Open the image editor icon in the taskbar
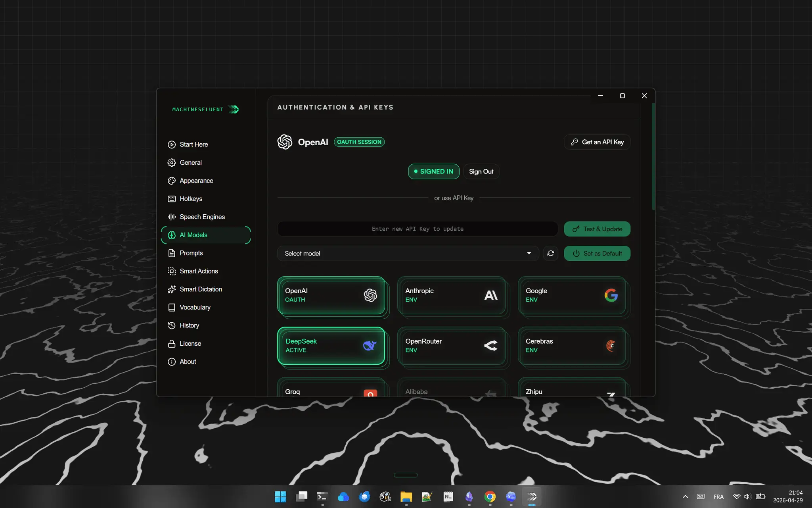 click(427, 496)
